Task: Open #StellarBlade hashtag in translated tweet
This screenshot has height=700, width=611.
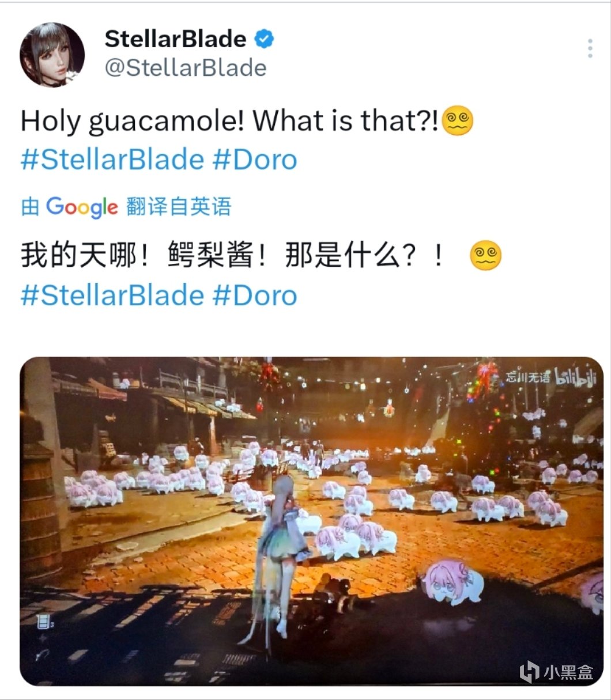Action: pos(112,295)
